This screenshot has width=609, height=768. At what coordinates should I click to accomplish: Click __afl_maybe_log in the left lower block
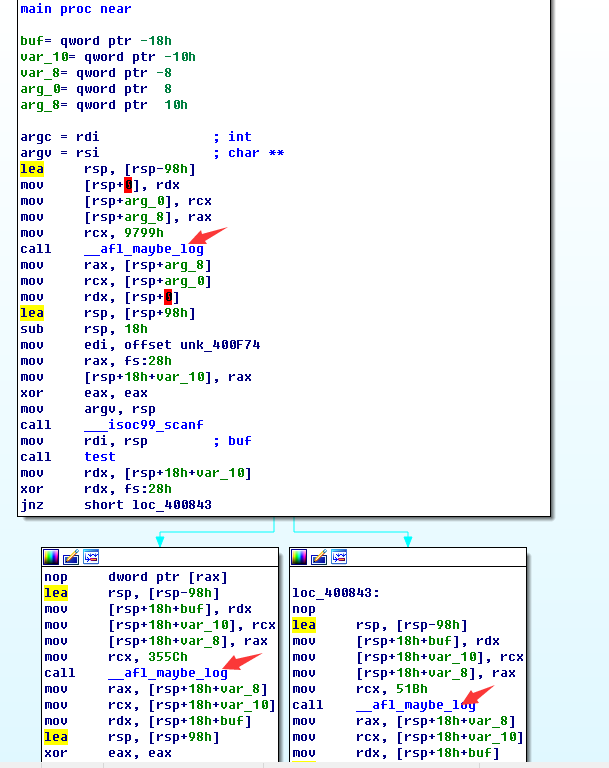pos(168,673)
